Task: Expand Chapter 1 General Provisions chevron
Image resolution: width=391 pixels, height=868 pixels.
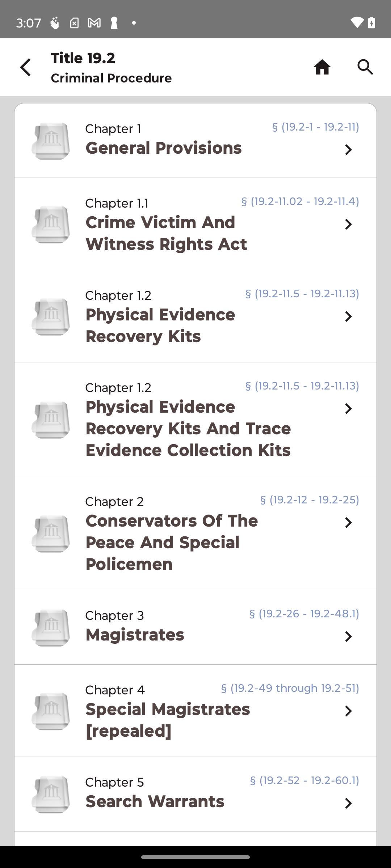Action: click(x=348, y=150)
